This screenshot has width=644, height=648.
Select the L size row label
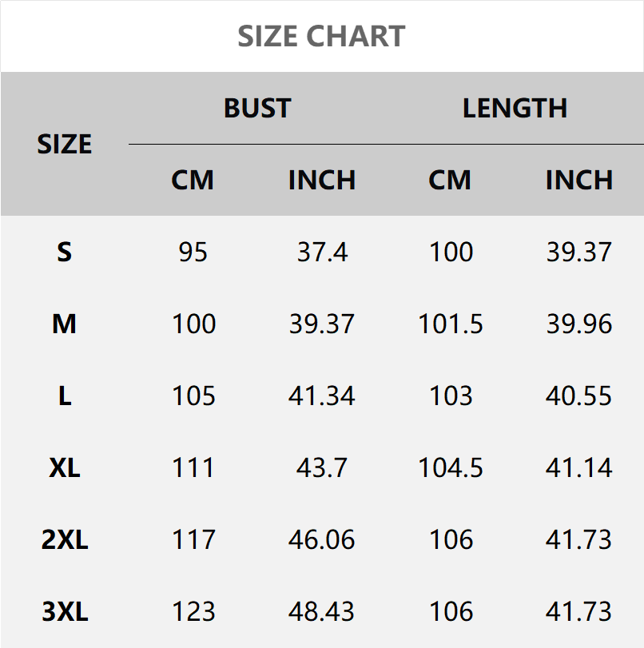(65, 396)
